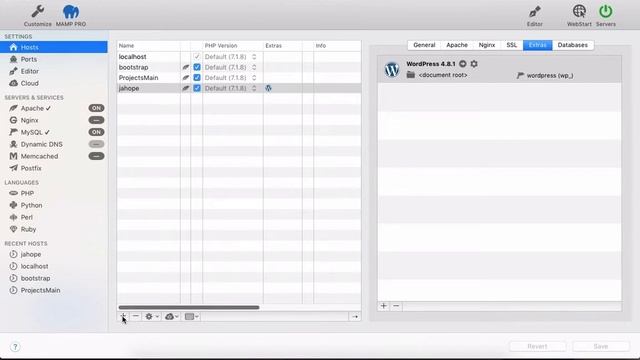Uncheck the bootstrap host checkbox

click(197, 67)
